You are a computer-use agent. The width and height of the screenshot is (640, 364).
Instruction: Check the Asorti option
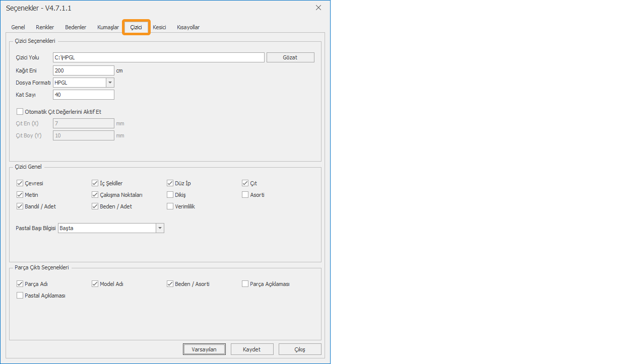click(245, 195)
